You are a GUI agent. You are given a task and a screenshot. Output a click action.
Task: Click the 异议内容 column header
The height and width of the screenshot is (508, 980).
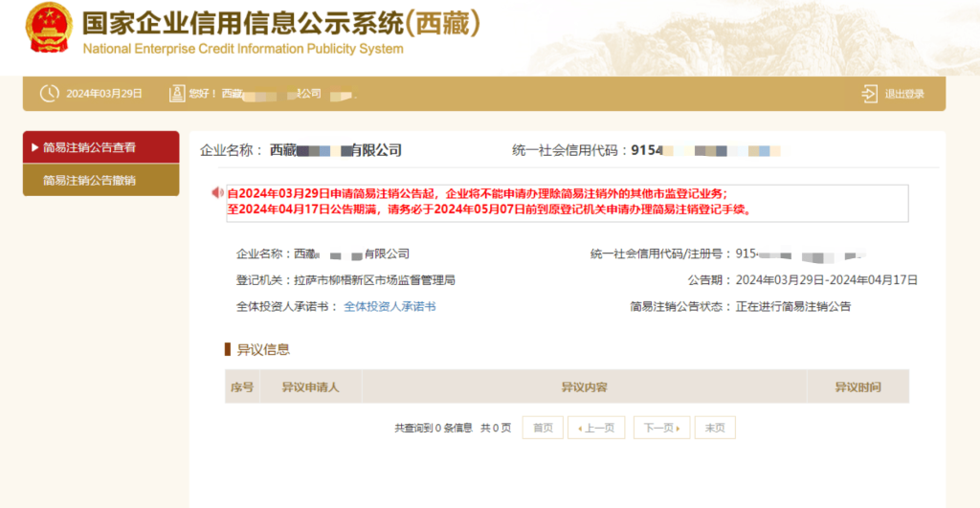[x=584, y=387]
